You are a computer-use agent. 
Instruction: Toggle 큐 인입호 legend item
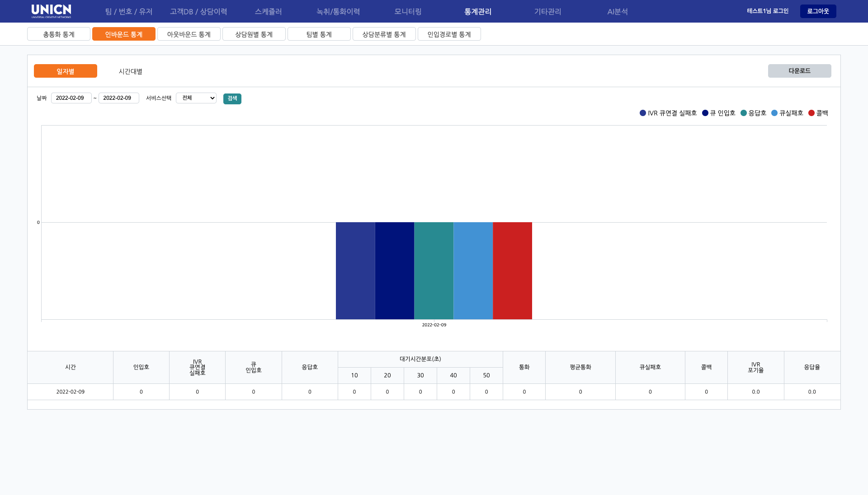719,113
